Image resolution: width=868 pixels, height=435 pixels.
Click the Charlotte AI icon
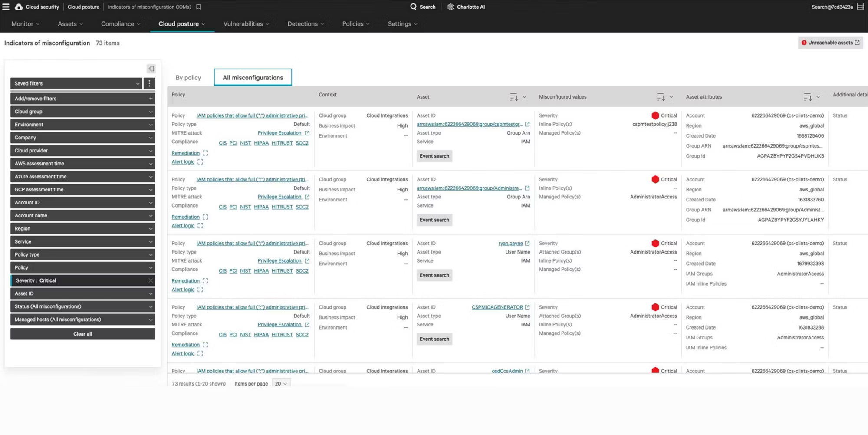[450, 7]
